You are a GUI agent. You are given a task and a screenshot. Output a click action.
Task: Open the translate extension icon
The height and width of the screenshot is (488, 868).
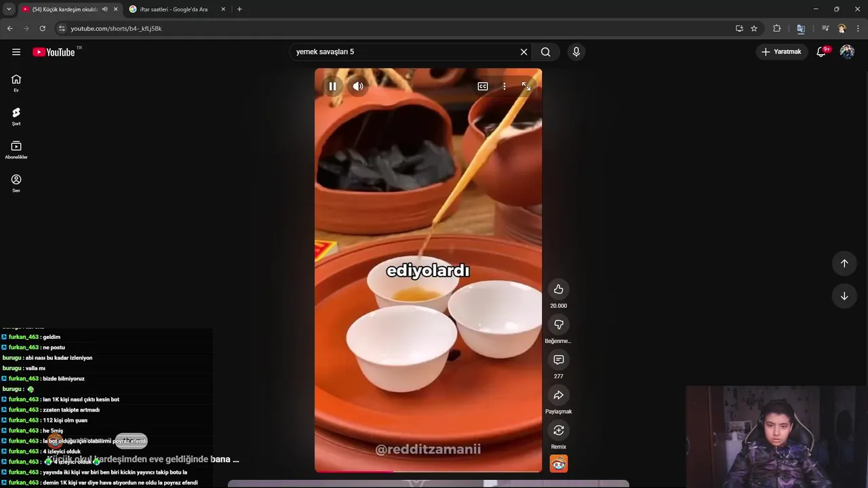coord(801,28)
